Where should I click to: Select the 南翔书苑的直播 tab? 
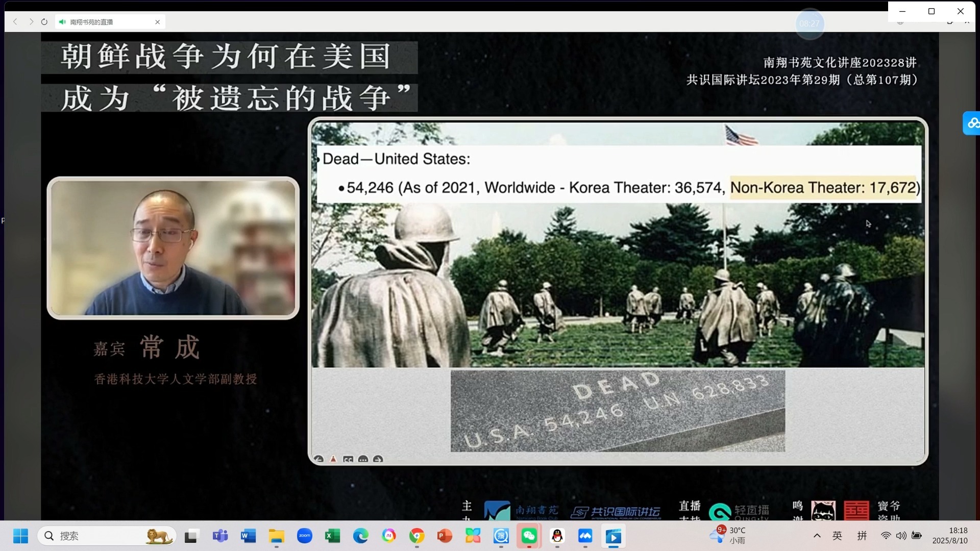[x=102, y=22]
